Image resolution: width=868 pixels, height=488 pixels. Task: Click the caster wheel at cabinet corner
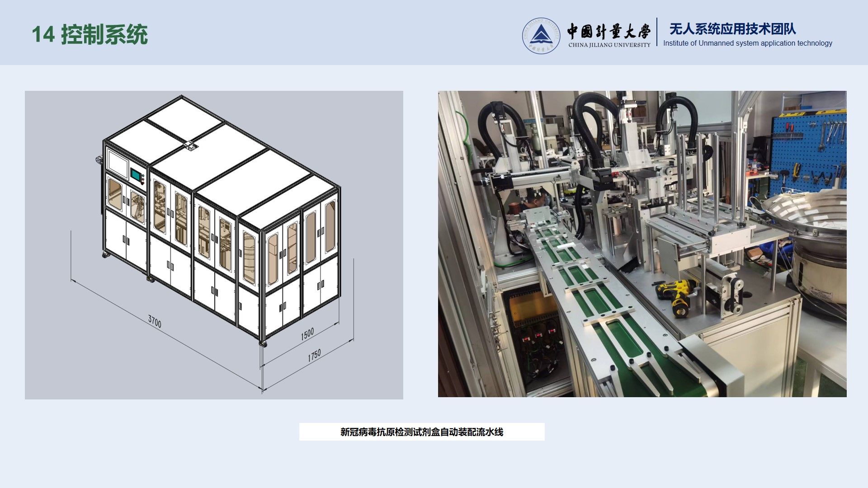[x=263, y=344]
